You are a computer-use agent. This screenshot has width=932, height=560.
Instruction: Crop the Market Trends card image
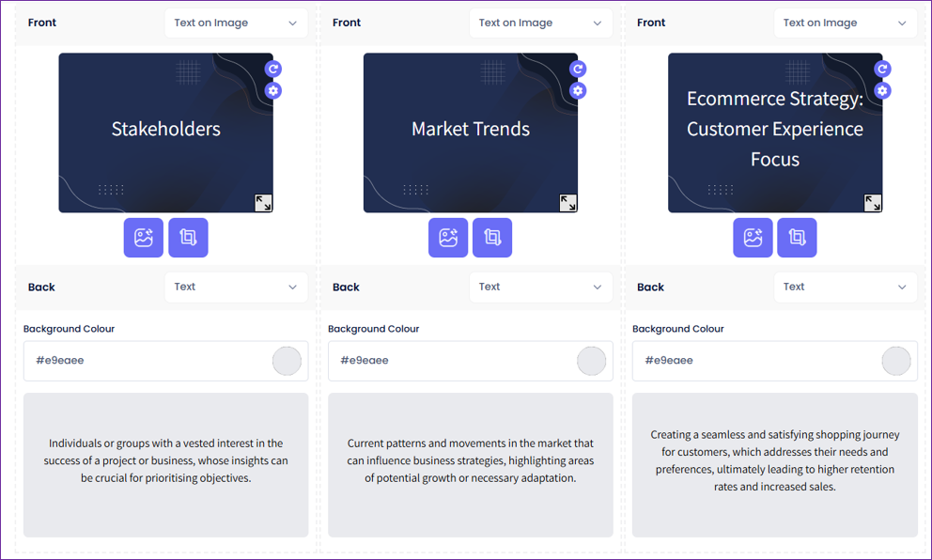click(492, 238)
